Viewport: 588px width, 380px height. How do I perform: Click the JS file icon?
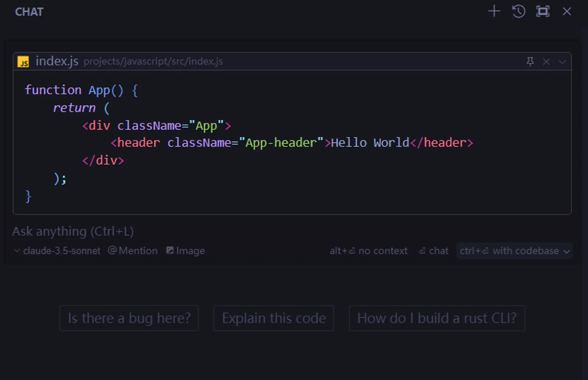click(x=23, y=62)
